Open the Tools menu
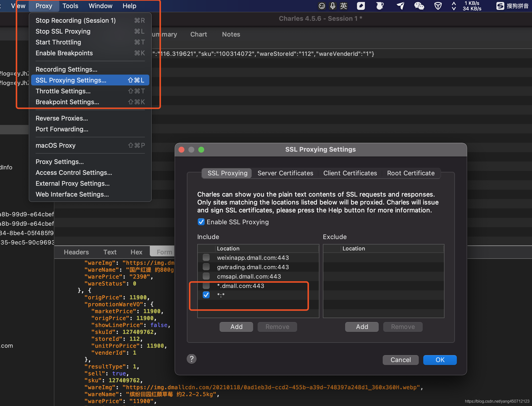Screen dimensions: 532x406 point(70,6)
